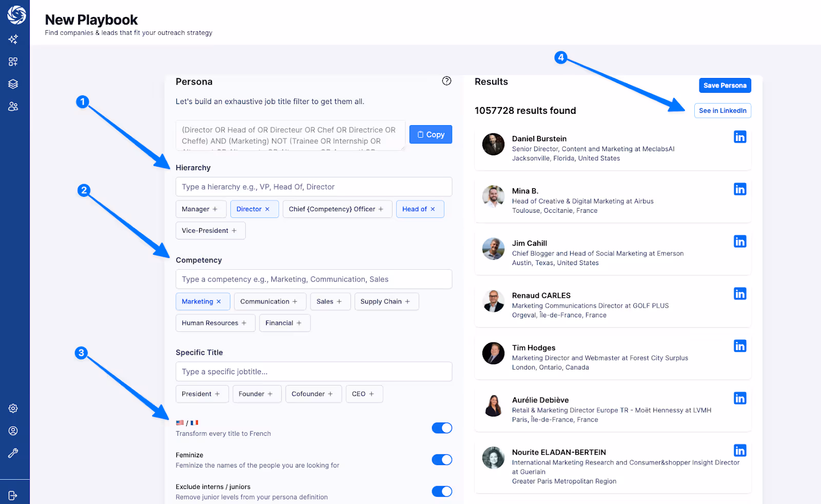Image resolution: width=821 pixels, height=504 pixels.
Task: Add the CEO title chip
Action: [364, 394]
